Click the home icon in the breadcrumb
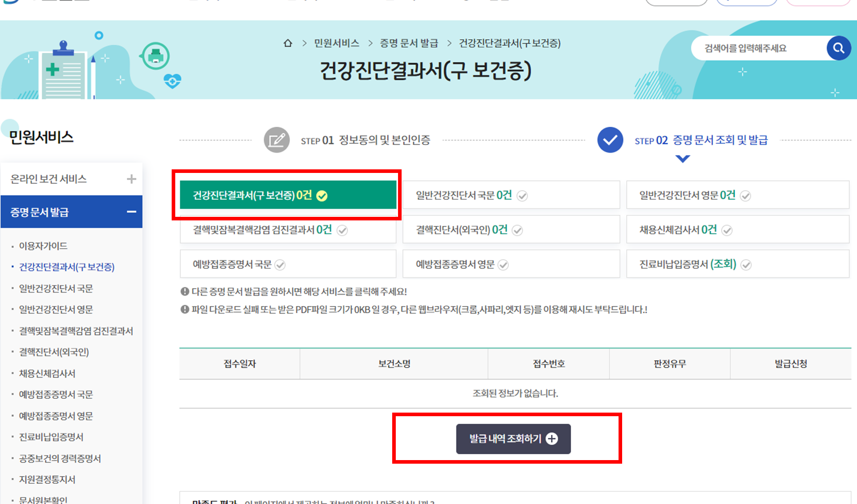This screenshot has height=504, width=857. tap(288, 43)
